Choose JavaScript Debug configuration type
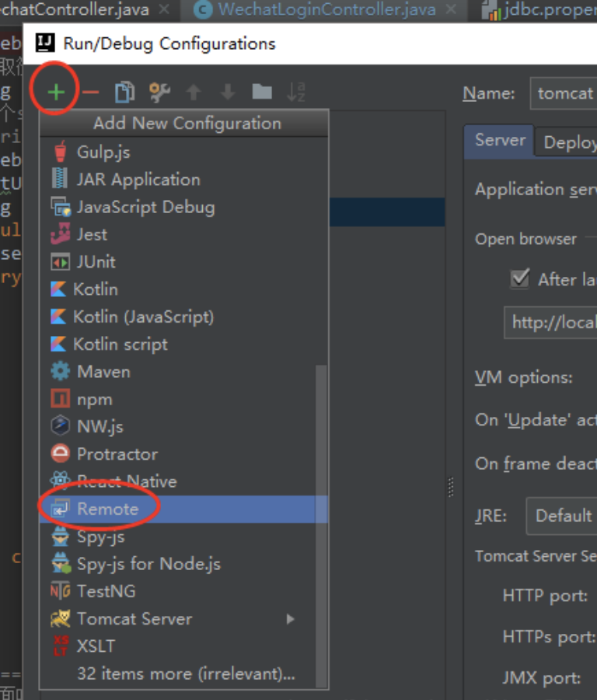The width and height of the screenshot is (597, 700). [183, 207]
